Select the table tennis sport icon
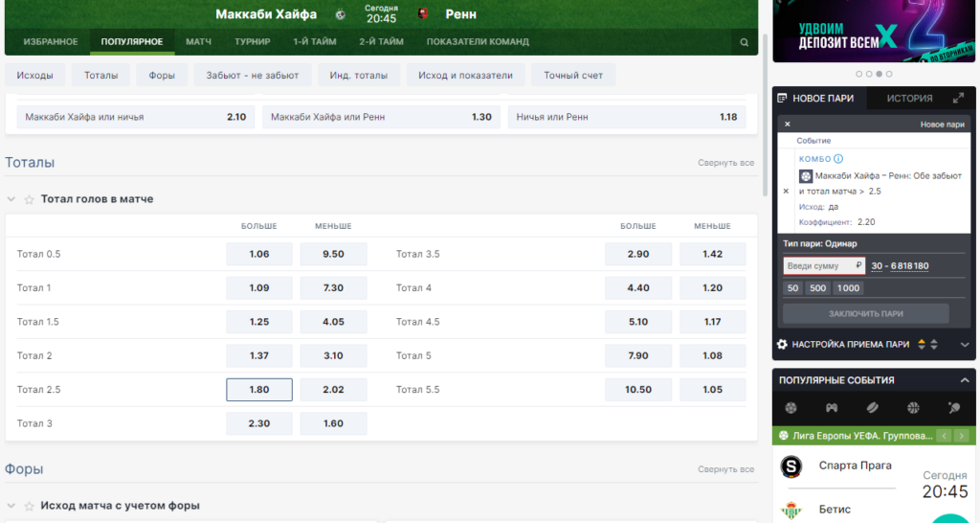The height and width of the screenshot is (523, 980). point(954,408)
